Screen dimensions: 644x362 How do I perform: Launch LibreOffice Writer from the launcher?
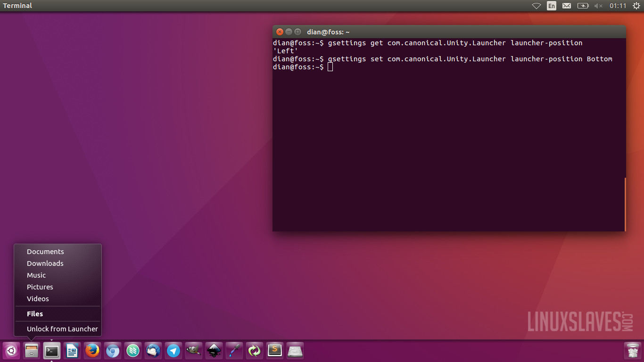[x=72, y=351]
